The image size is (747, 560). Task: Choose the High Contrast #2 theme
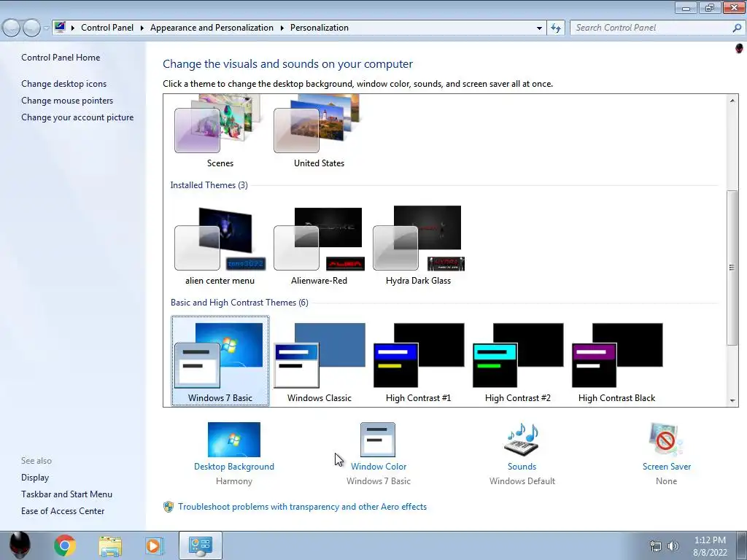[517, 361]
